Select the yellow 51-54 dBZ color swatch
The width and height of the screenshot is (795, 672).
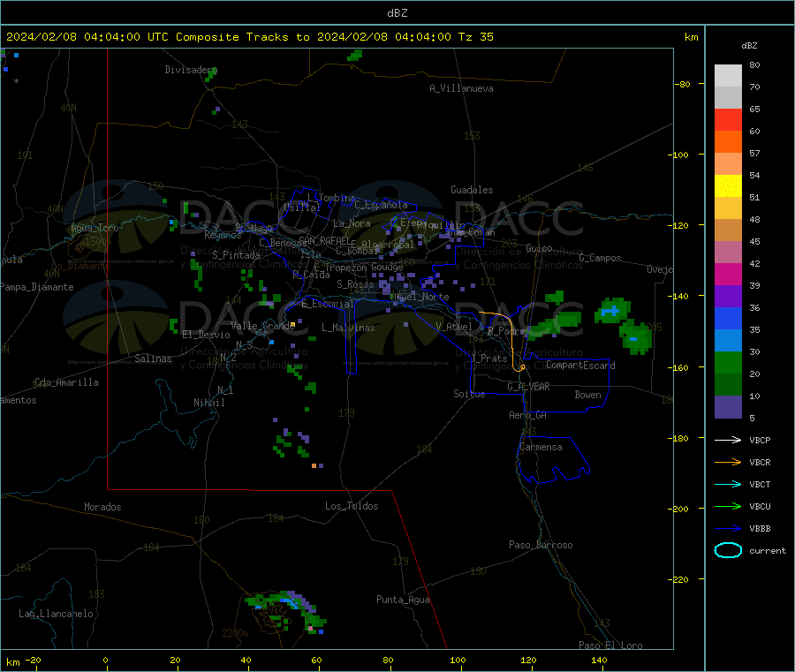coord(728,186)
